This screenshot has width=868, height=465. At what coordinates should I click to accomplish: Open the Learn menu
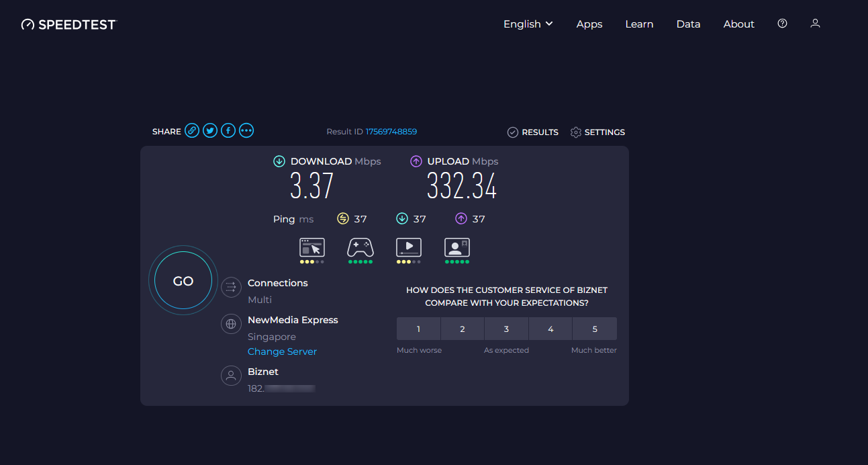639,24
